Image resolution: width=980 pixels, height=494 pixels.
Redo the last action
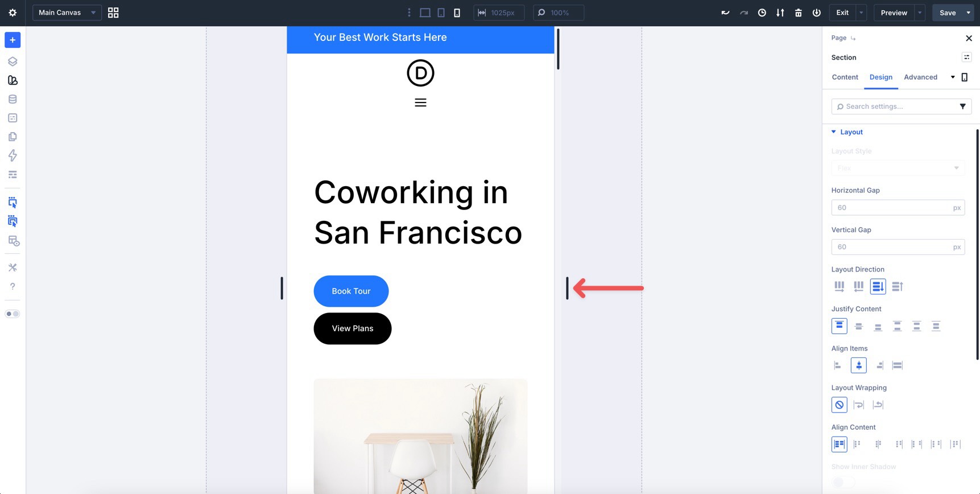pyautogui.click(x=743, y=13)
